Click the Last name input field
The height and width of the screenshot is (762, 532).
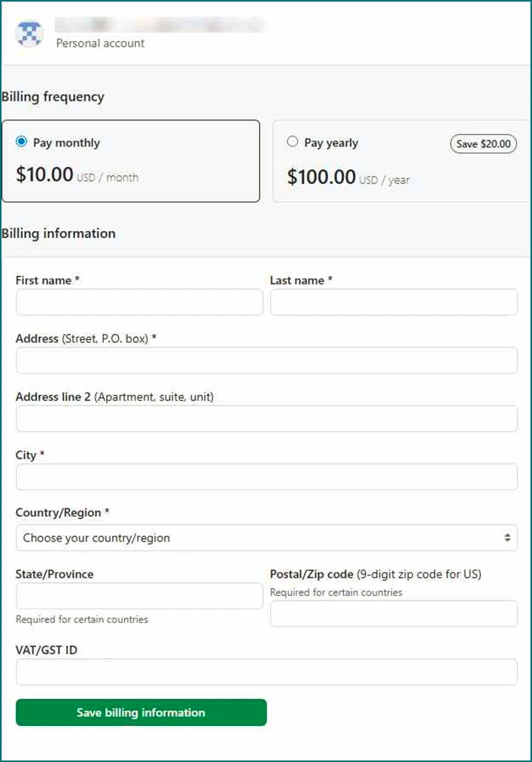[394, 302]
